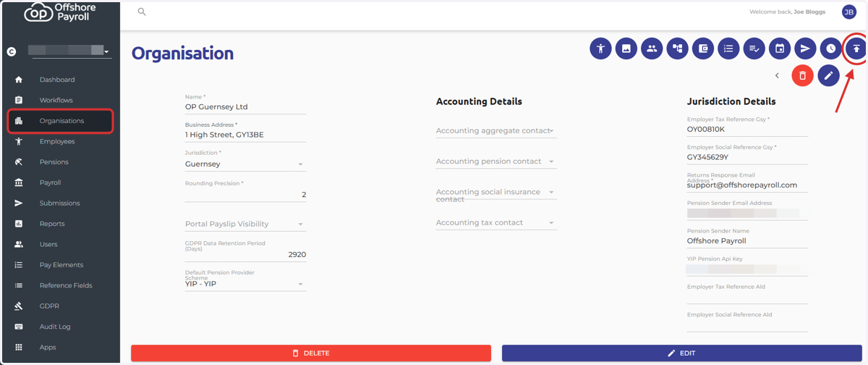Viewport: 868px width, 365px height.
Task: Open the Accounting tax contact dropdown
Action: (496, 223)
